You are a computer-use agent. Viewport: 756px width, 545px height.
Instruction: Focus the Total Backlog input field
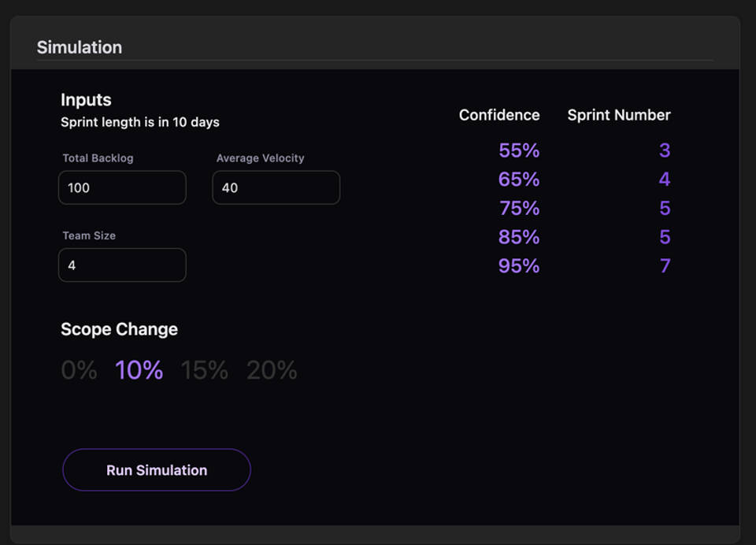click(x=122, y=188)
